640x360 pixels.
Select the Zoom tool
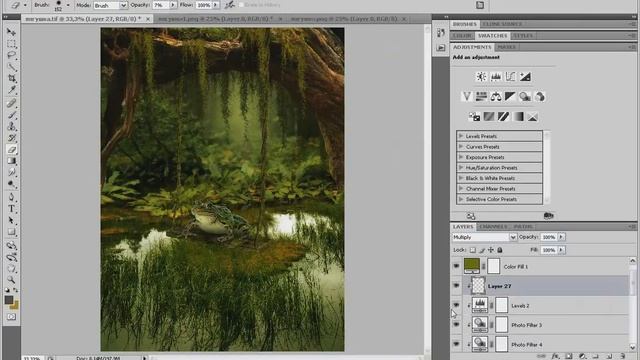(x=11, y=280)
